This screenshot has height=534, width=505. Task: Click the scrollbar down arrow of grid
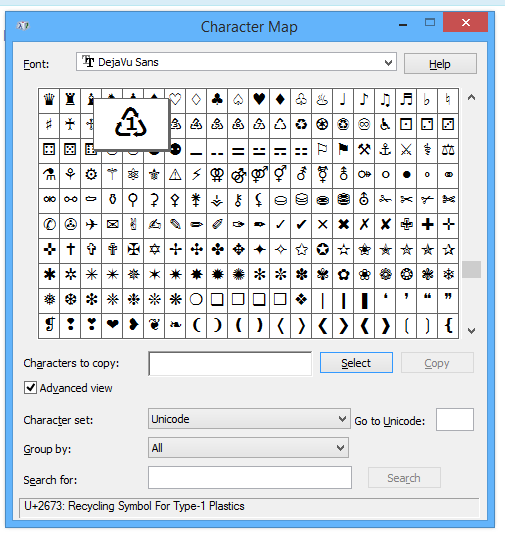tap(471, 330)
